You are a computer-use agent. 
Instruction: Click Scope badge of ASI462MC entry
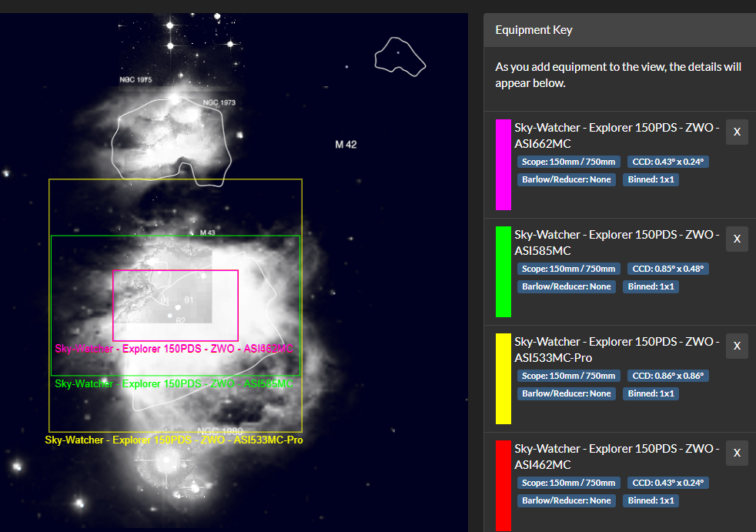point(568,483)
